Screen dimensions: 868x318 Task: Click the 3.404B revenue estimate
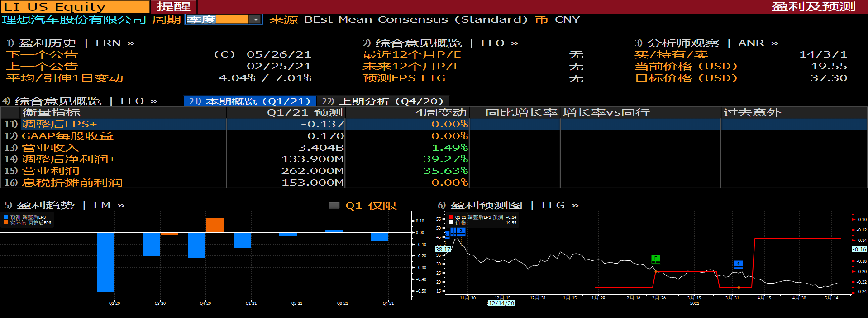click(x=321, y=148)
